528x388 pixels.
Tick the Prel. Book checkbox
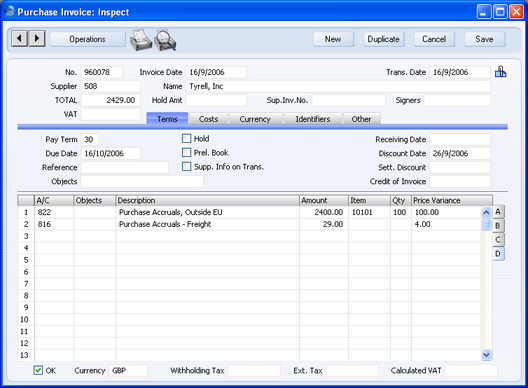pyautogui.click(x=186, y=153)
